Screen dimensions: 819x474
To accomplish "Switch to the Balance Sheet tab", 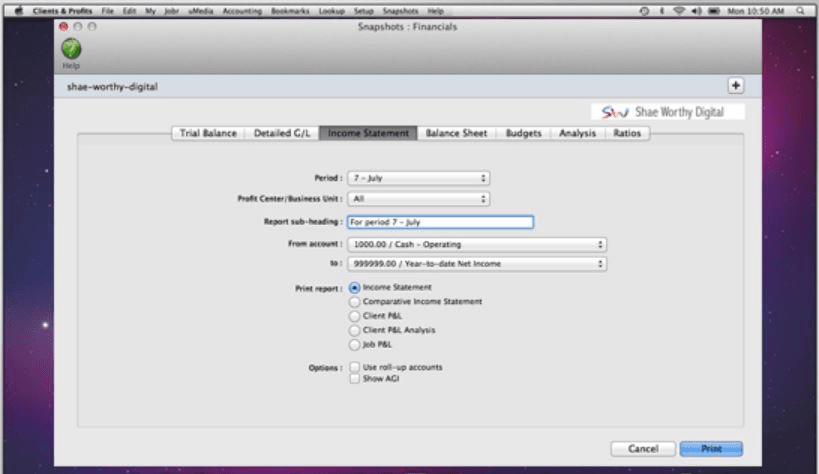I will click(457, 133).
